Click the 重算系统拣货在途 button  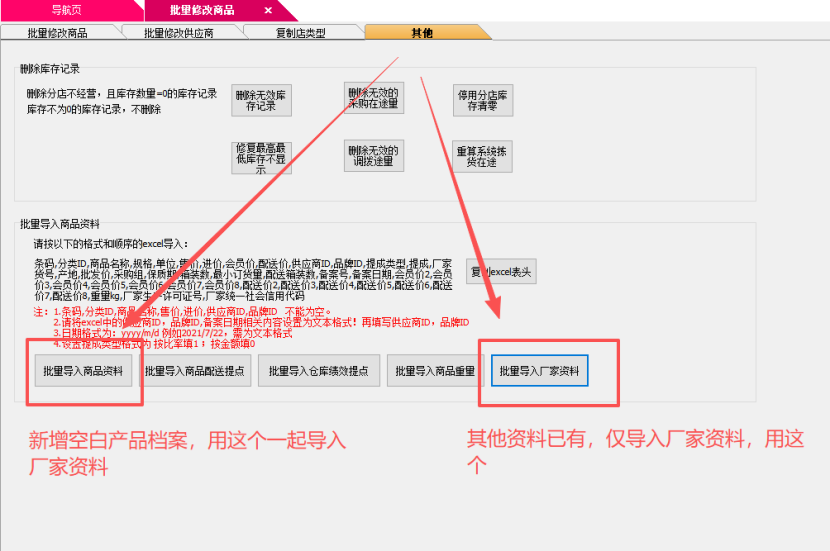point(482,156)
